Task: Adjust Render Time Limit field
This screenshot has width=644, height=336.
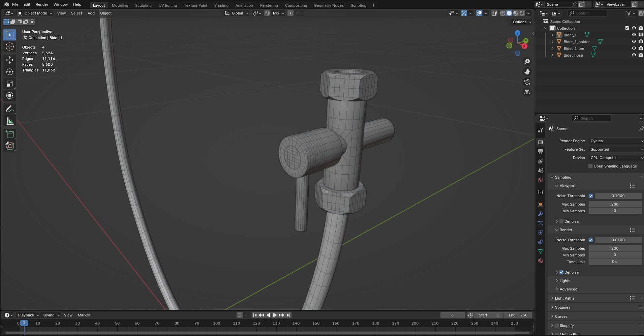Action: (x=615, y=262)
